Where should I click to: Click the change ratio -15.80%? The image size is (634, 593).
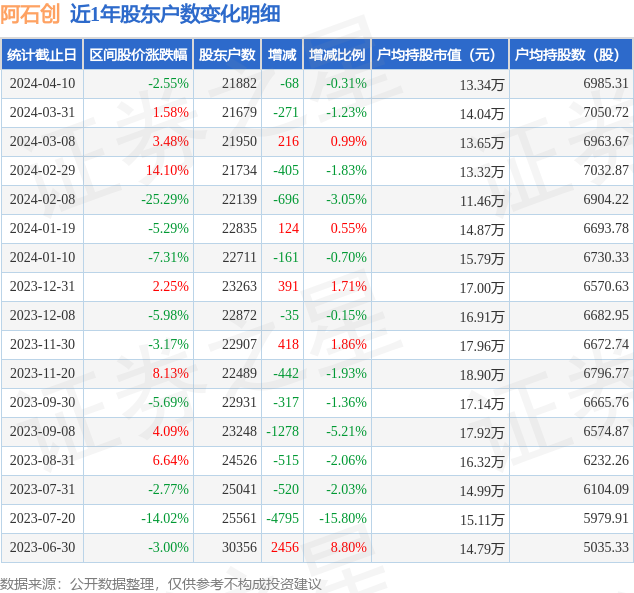pos(343,518)
